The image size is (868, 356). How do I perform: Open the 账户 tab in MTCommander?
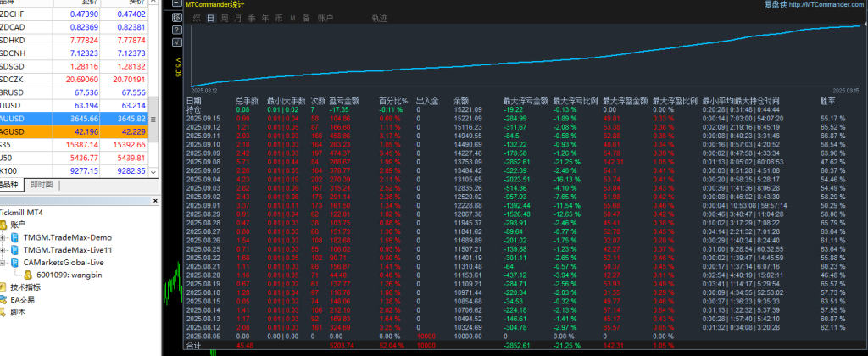(x=325, y=17)
